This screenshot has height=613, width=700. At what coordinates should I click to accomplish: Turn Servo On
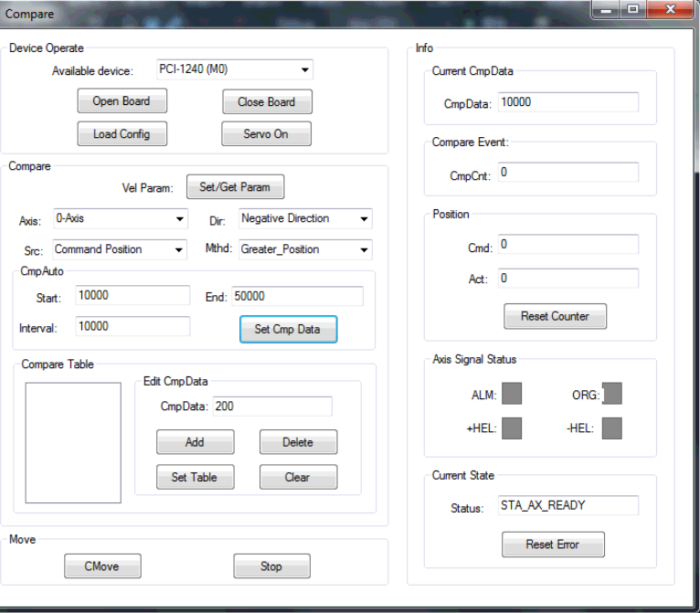(x=266, y=134)
